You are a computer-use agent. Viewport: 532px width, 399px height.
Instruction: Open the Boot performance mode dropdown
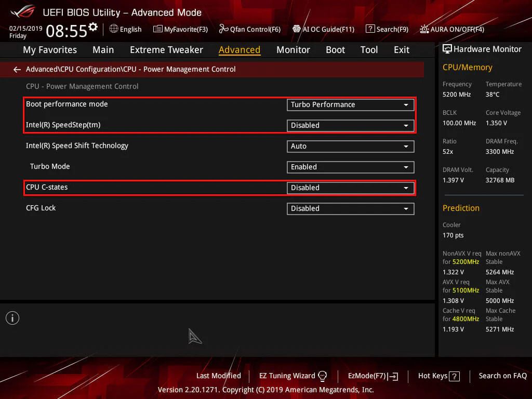[350, 104]
